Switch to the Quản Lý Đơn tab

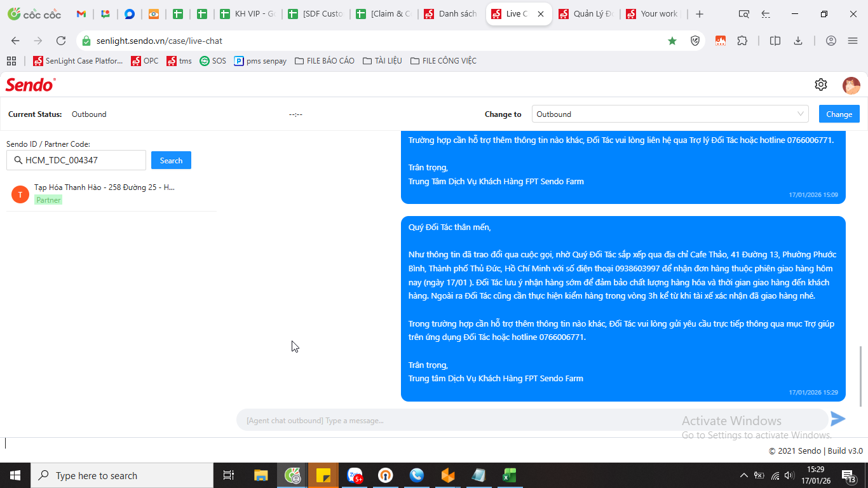pos(586,14)
